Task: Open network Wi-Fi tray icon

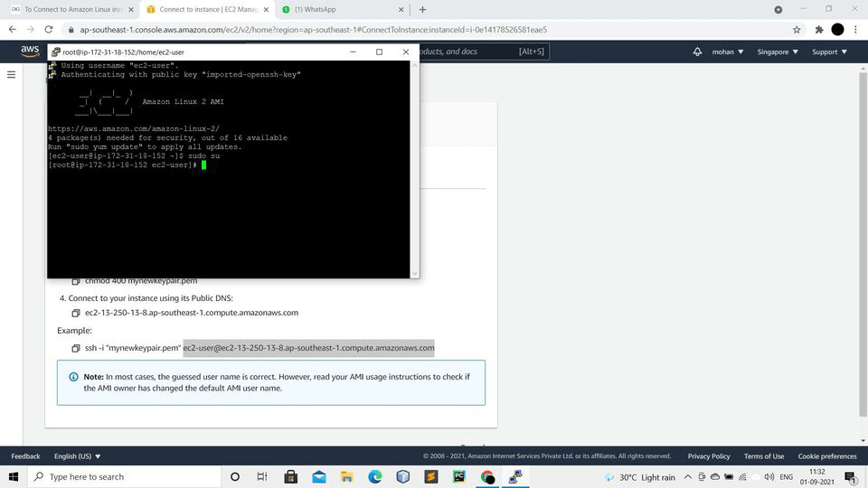Action: (x=742, y=477)
